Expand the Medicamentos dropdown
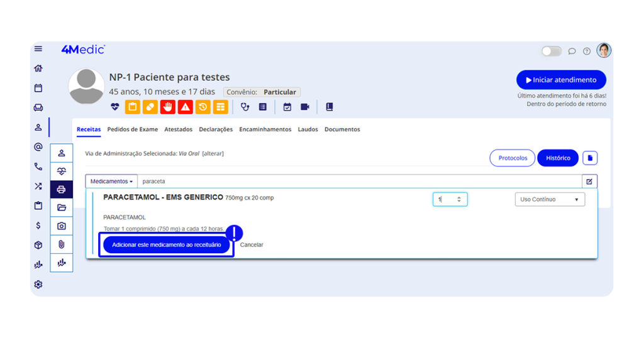 [111, 182]
